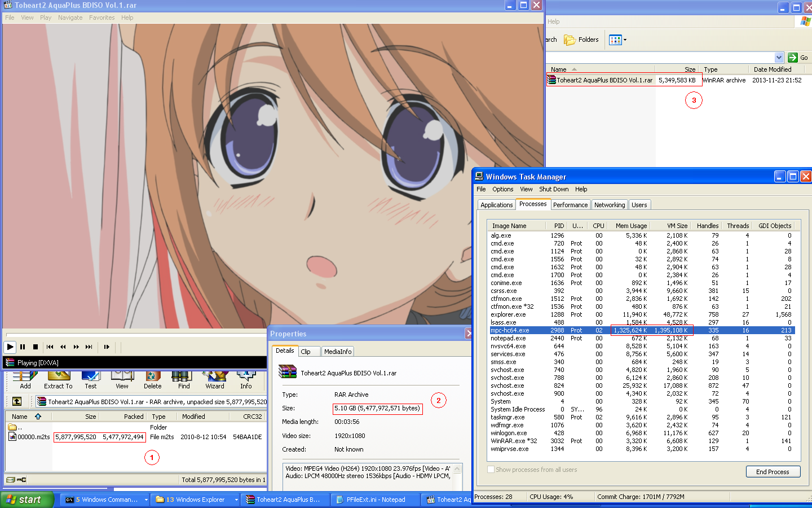The width and height of the screenshot is (812, 508).
Task: Switch to the Clip tab in Properties
Action: pyautogui.click(x=308, y=352)
